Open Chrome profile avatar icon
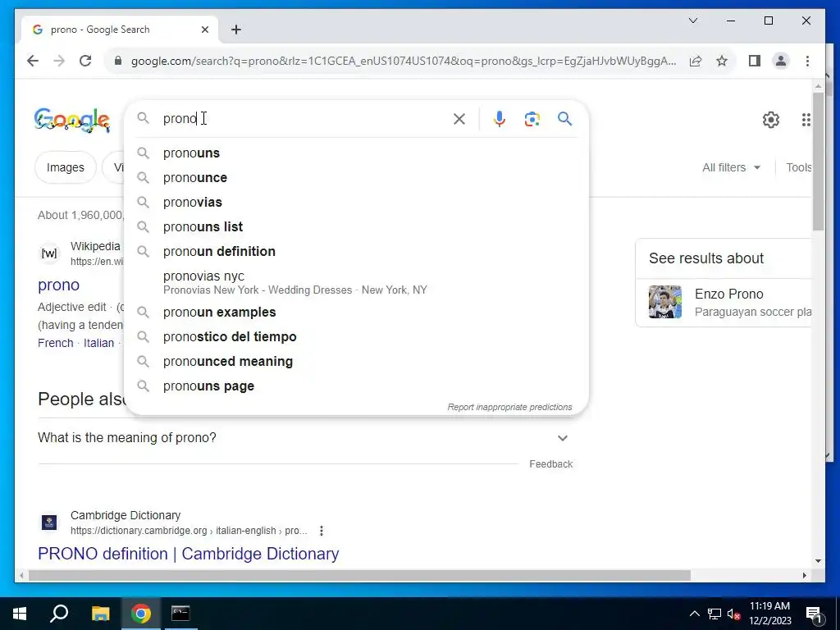This screenshot has width=840, height=630. pos(781,61)
